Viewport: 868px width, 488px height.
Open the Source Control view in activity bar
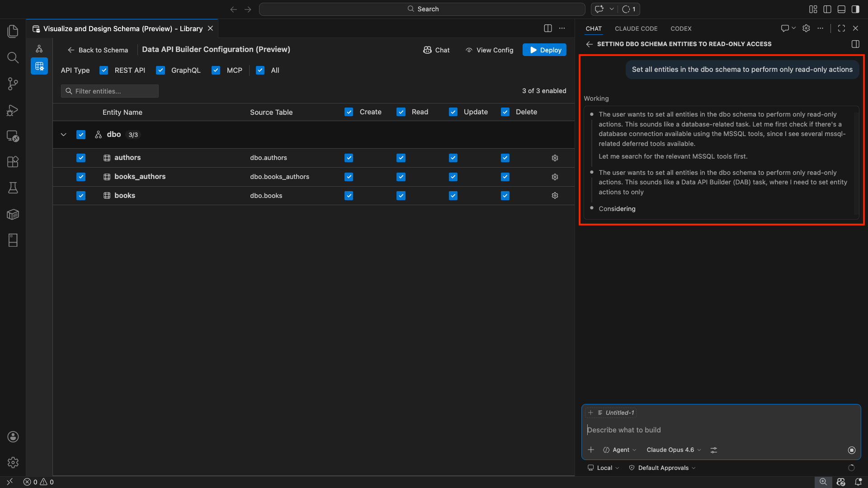click(x=13, y=84)
